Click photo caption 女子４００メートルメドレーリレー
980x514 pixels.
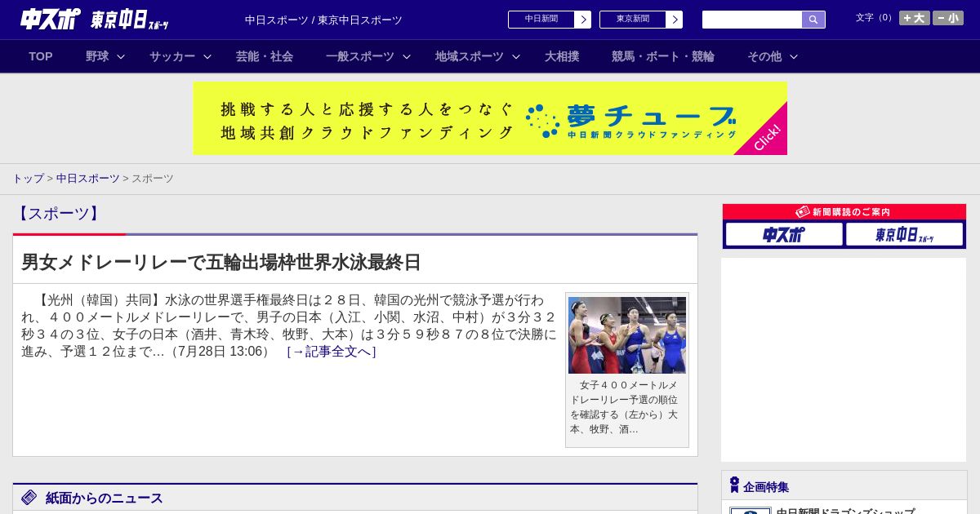624,407
